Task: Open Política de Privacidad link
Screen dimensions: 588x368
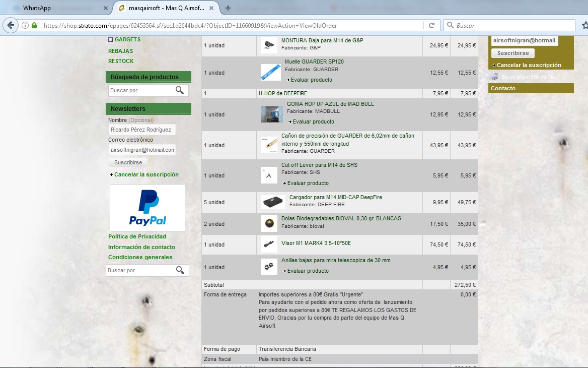Action: point(137,236)
